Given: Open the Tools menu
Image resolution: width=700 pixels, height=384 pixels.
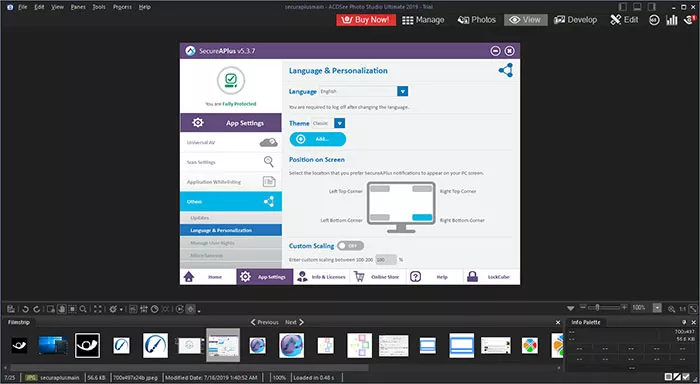Looking at the screenshot, I should point(99,7).
